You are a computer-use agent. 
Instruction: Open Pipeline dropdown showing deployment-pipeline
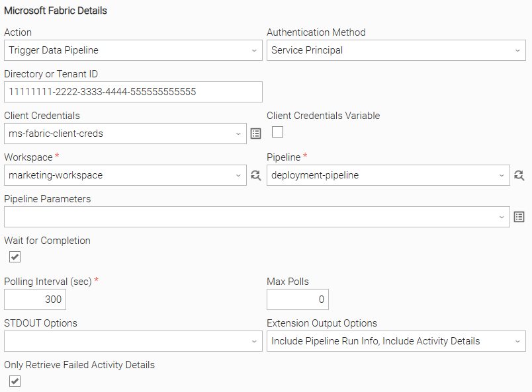pyautogui.click(x=388, y=175)
